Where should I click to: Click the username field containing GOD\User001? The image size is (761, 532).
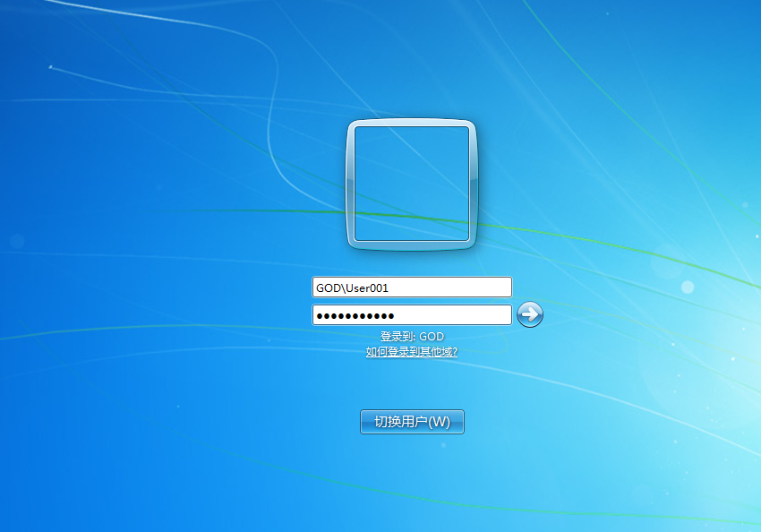412,287
